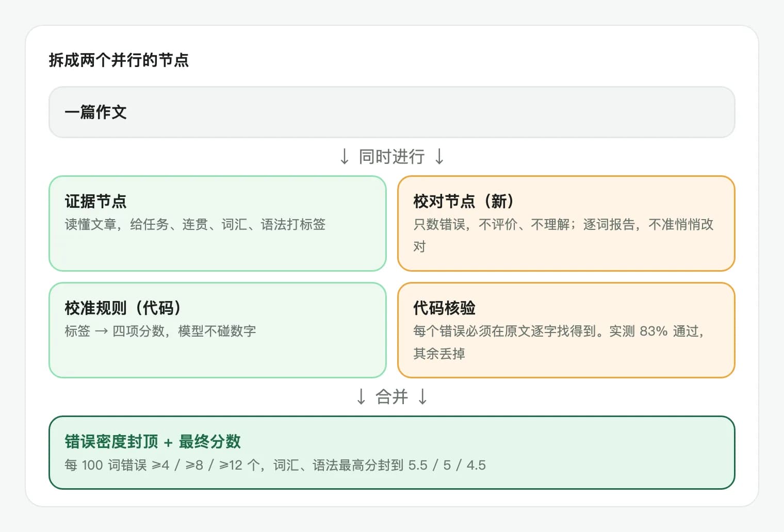Viewport: 784px width, 532px height.
Task: Click the heading 拆成两个并行的节点
Action: click(x=119, y=60)
